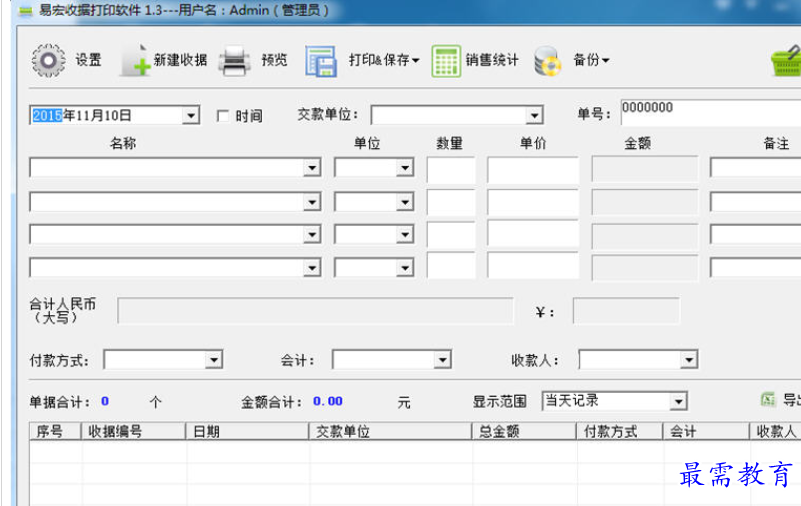The image size is (801, 506).
Task: Click the 日期 column header
Action: pyautogui.click(x=247, y=431)
